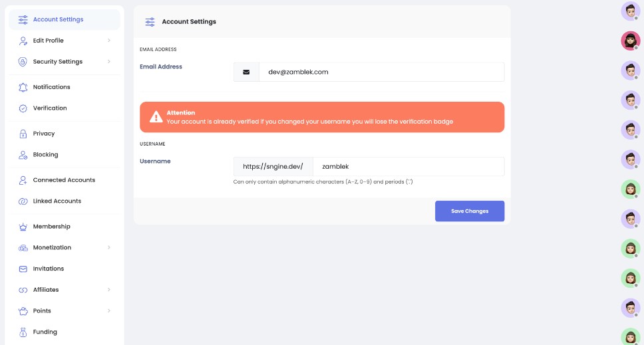Click the Invitations envelope icon in sidebar

click(23, 269)
